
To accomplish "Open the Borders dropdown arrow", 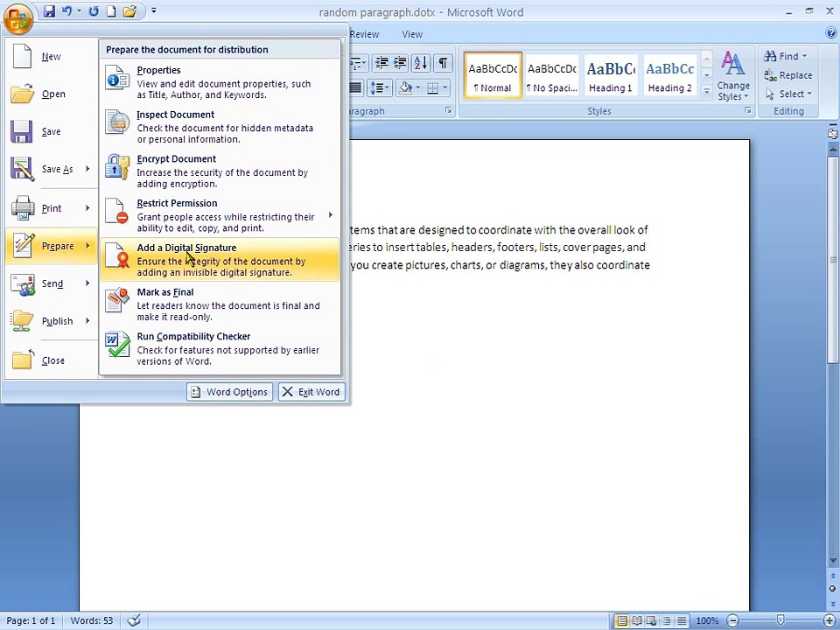I will pyautogui.click(x=445, y=87).
